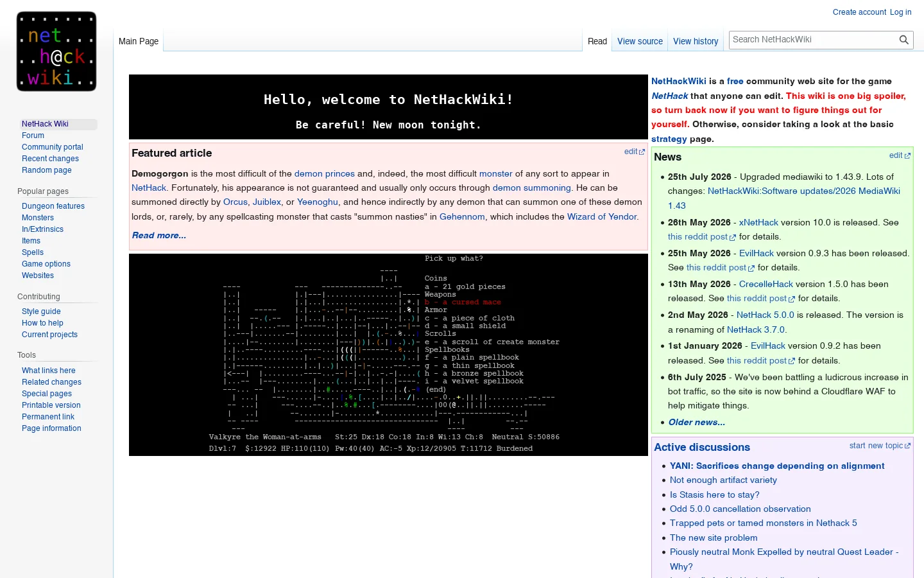The image size is (924, 578).
Task: Open the free link in intro
Action: click(735, 81)
